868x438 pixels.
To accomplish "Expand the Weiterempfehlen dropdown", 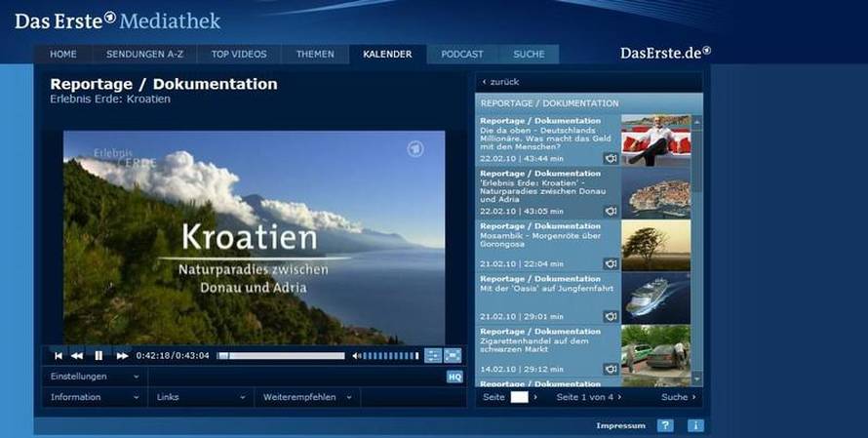I will (307, 397).
